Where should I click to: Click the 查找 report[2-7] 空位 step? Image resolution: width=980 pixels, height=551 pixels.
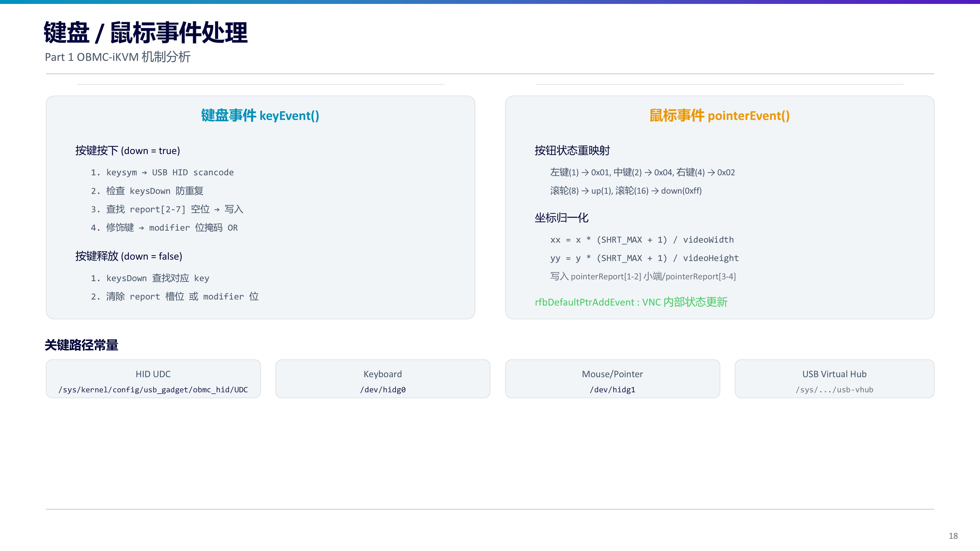167,209
